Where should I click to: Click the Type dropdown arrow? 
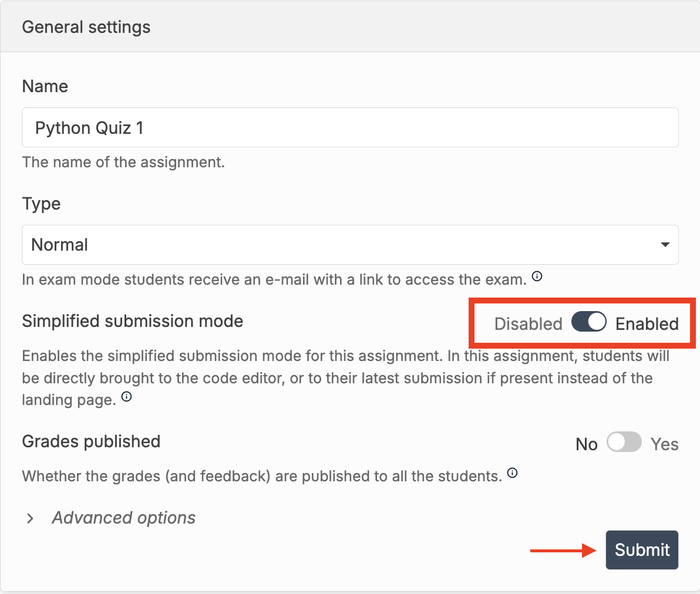(665, 245)
